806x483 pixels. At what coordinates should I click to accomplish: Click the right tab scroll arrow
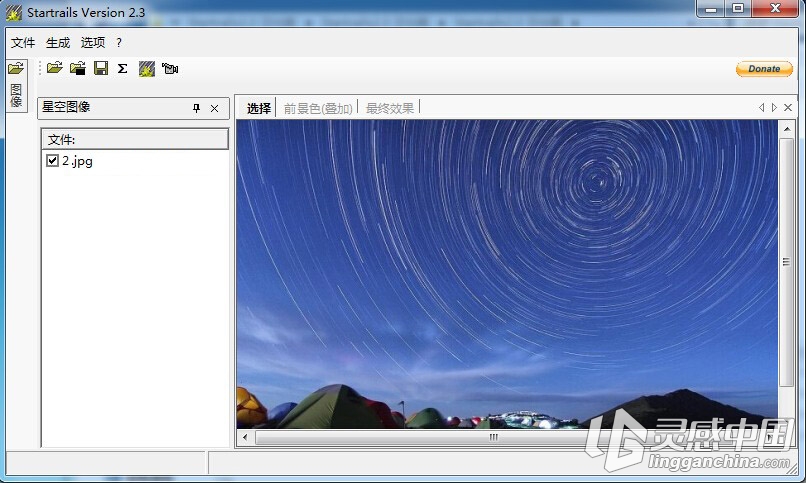pyautogui.click(x=774, y=107)
